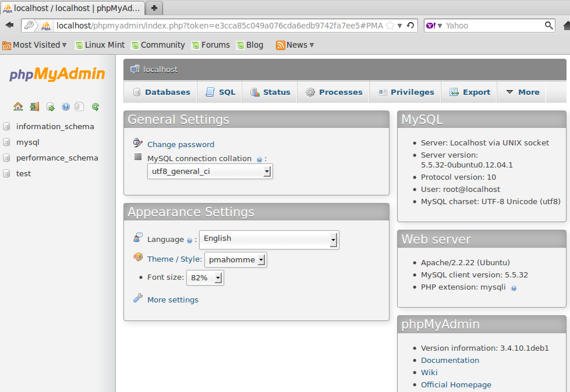Go back with browser back arrow
Viewport: 570px width, 392px height.
(9, 25)
